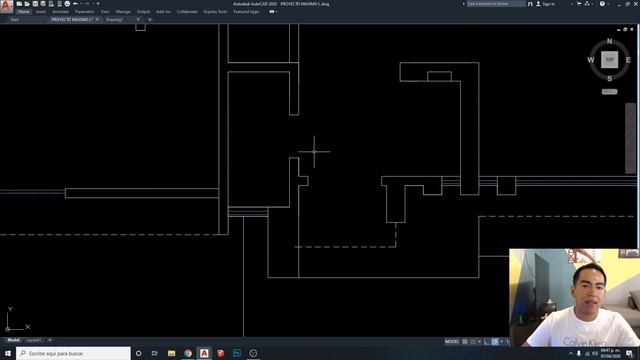640x360 pixels.
Task: Open File Explorer from the taskbar
Action: [171, 353]
